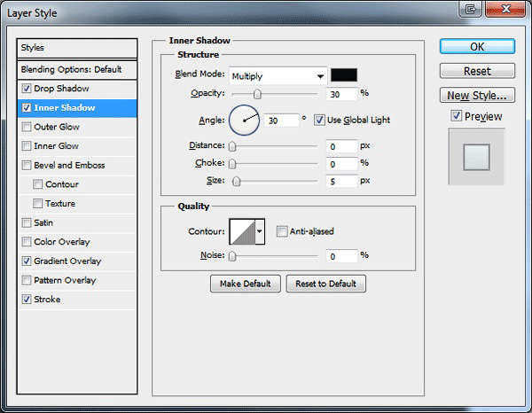
Task: Click the Angle value field
Action: 282,121
